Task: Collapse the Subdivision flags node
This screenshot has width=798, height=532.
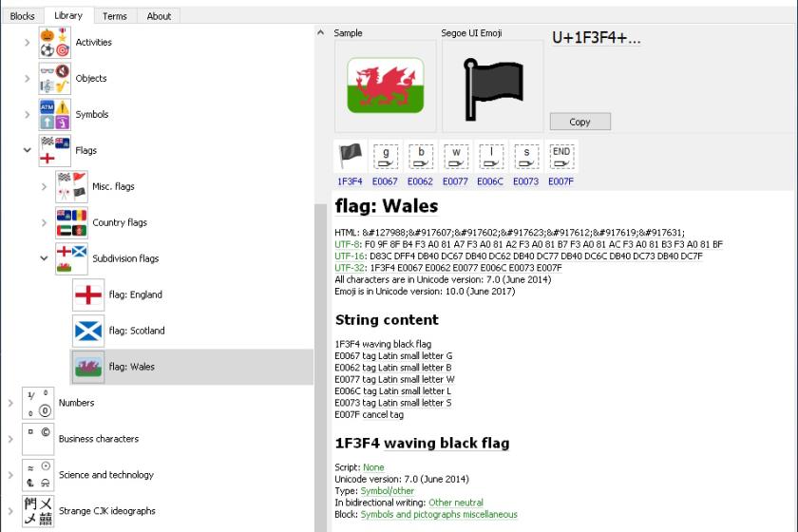Action: pyautogui.click(x=44, y=258)
